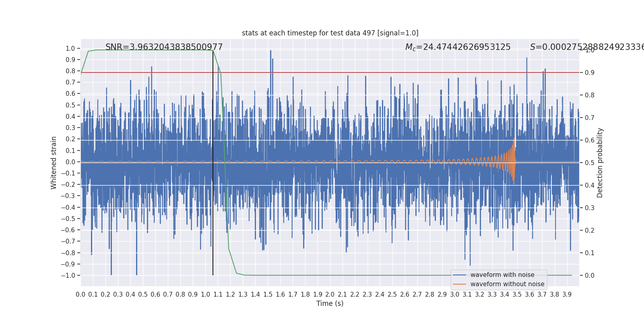Click the 0.0 tick on the Detection probability axis
This screenshot has height=322, width=644.
[x=590, y=275]
